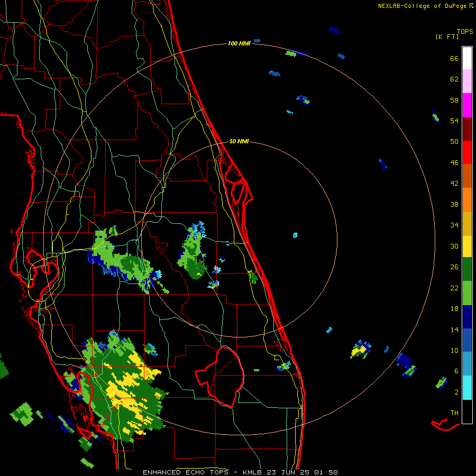The width and height of the screenshot is (476, 476).
Task: Select the dark green legend swatch
Action: [467, 269]
